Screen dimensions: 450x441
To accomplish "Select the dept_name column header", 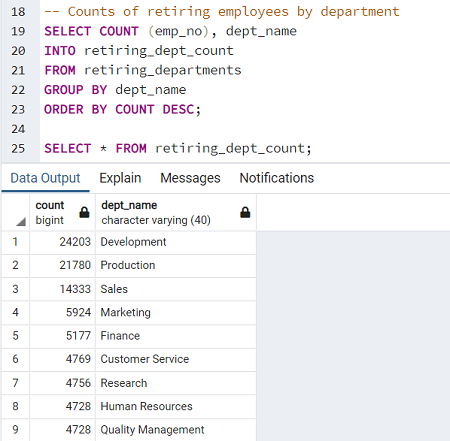I will [176, 212].
